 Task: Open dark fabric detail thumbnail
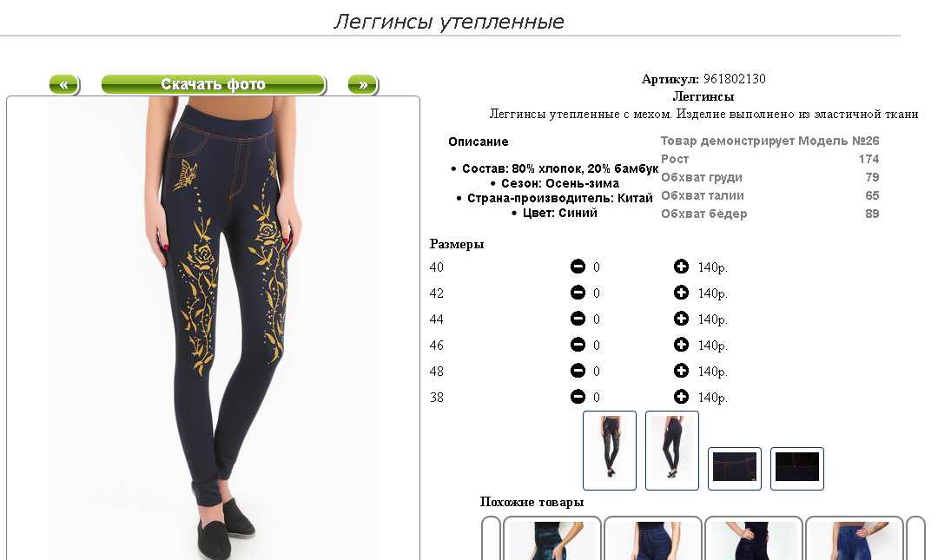point(797,469)
